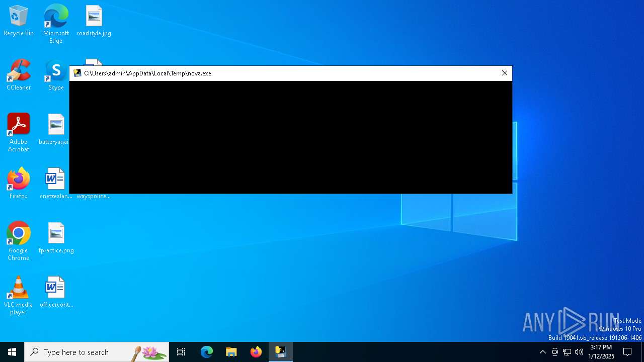The height and width of the screenshot is (362, 644).
Task: Open File Explorer from the taskbar
Action: (x=231, y=352)
